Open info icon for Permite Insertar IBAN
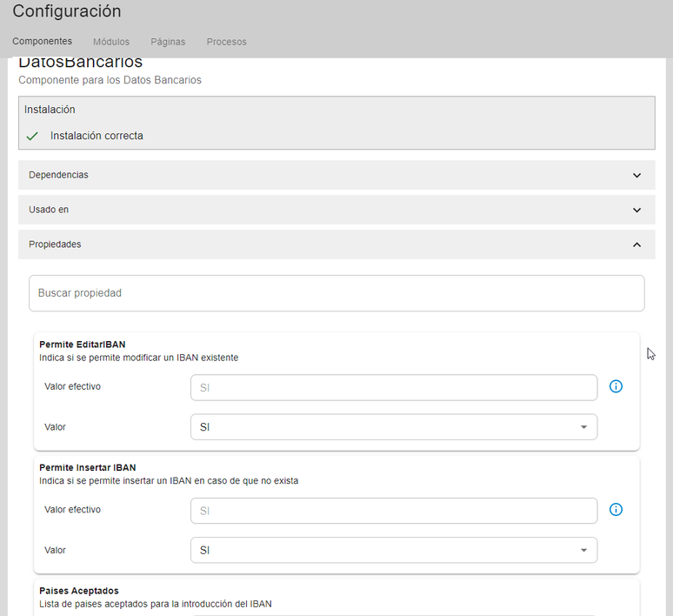Screen dimensions: 673x616 (616, 510)
